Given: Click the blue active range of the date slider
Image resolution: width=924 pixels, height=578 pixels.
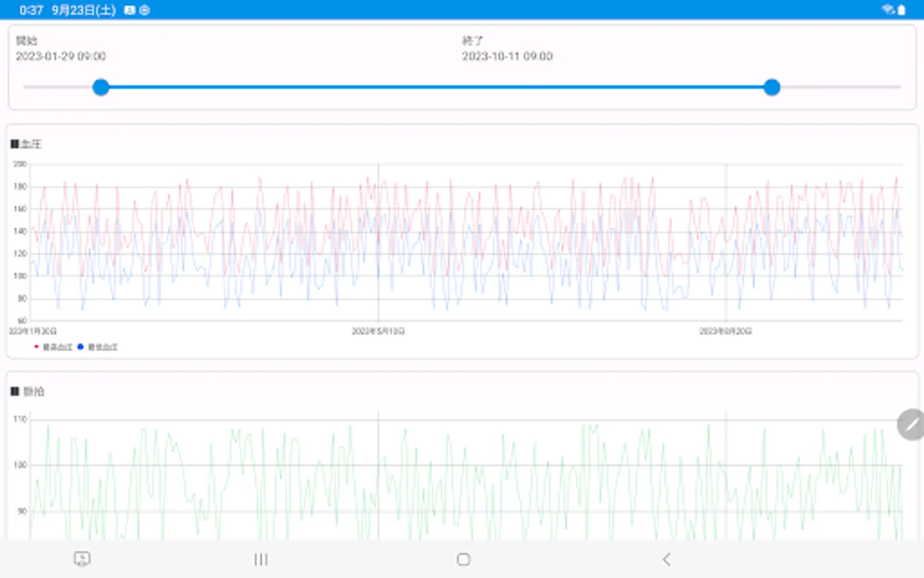Looking at the screenshot, I should pos(436,87).
